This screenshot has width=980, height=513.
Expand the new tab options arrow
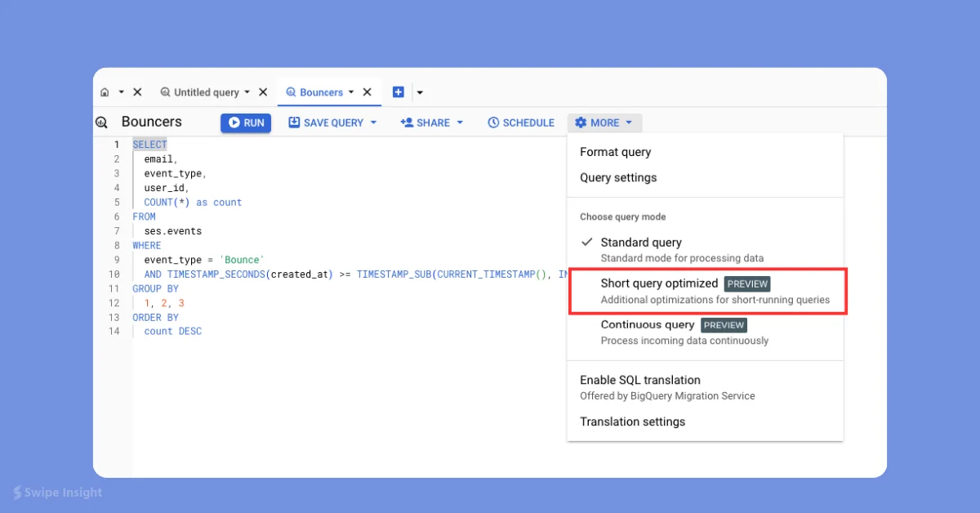[x=420, y=92]
